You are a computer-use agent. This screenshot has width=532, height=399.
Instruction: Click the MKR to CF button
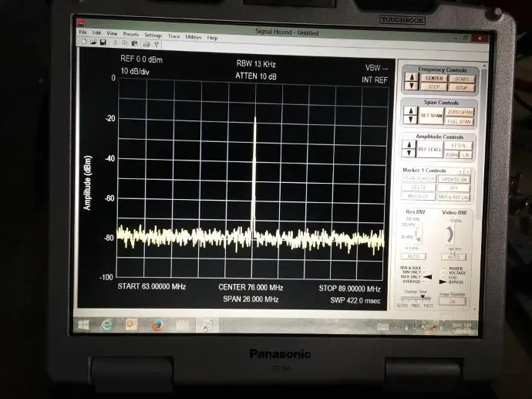pos(419,196)
